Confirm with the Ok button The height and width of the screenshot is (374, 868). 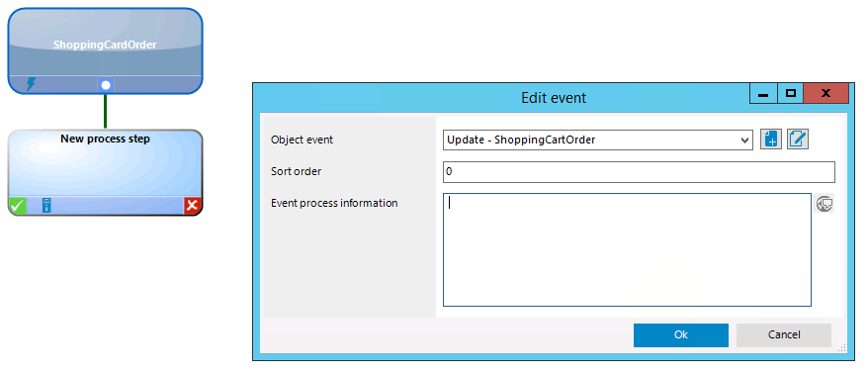pyautogui.click(x=681, y=334)
